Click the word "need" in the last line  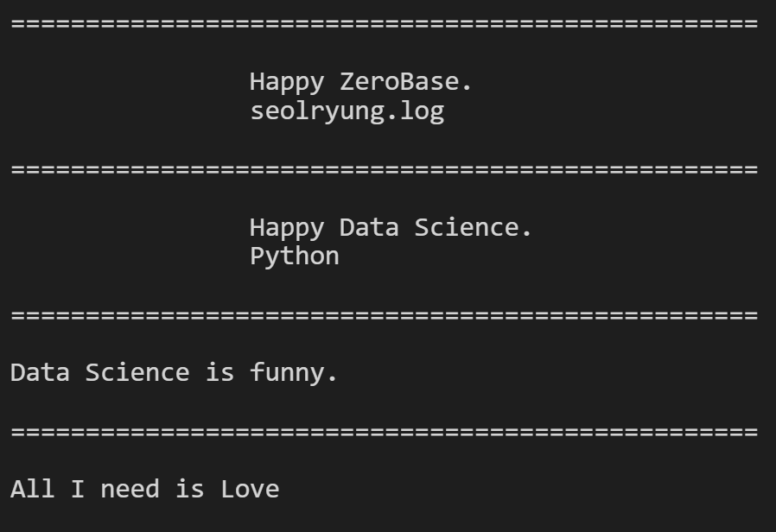[x=130, y=490]
